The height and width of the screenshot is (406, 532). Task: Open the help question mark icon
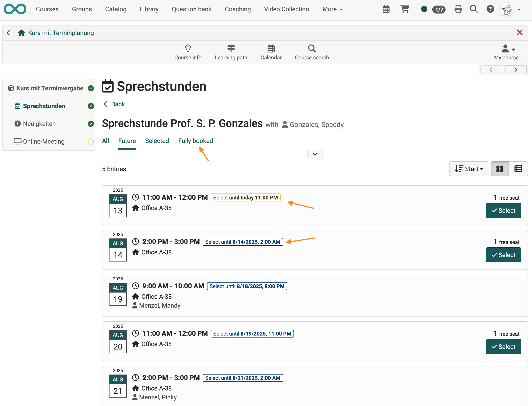point(490,9)
